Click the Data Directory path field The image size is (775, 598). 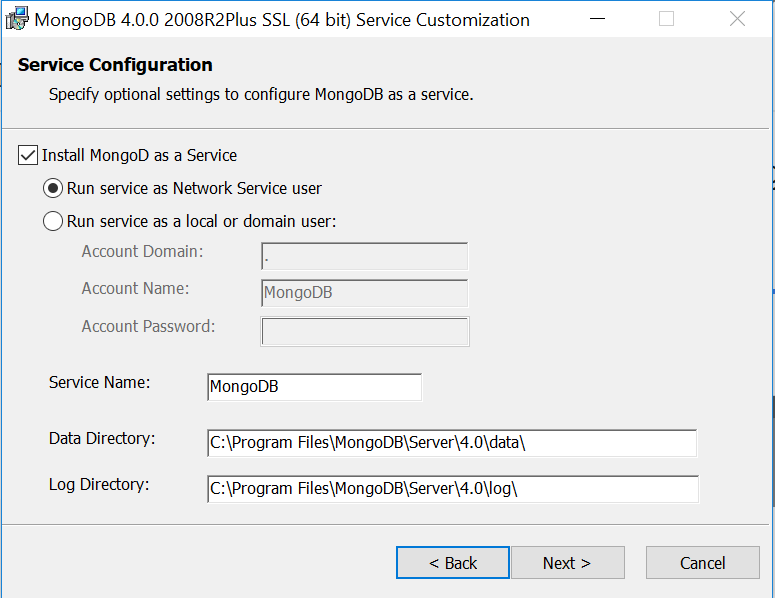tap(451, 443)
